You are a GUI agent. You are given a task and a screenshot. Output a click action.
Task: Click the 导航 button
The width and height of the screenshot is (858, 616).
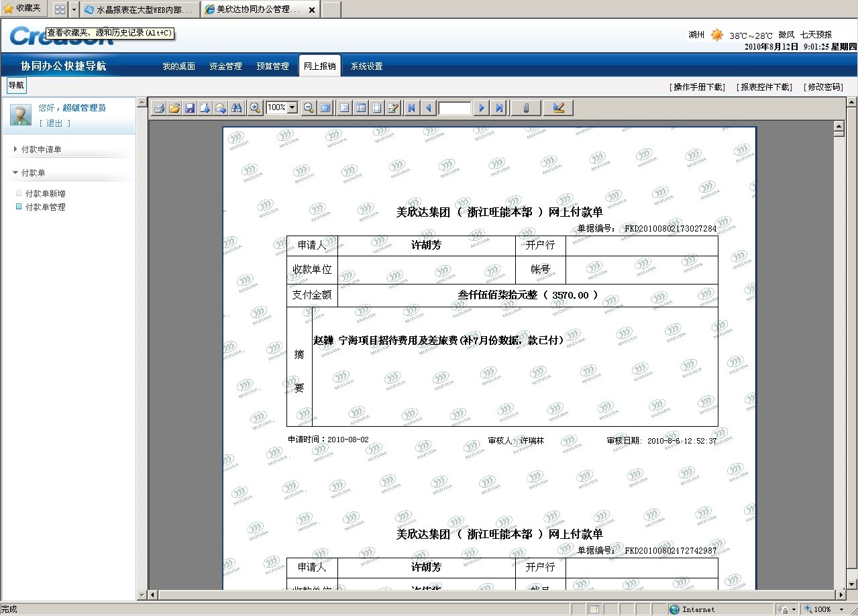click(16, 85)
